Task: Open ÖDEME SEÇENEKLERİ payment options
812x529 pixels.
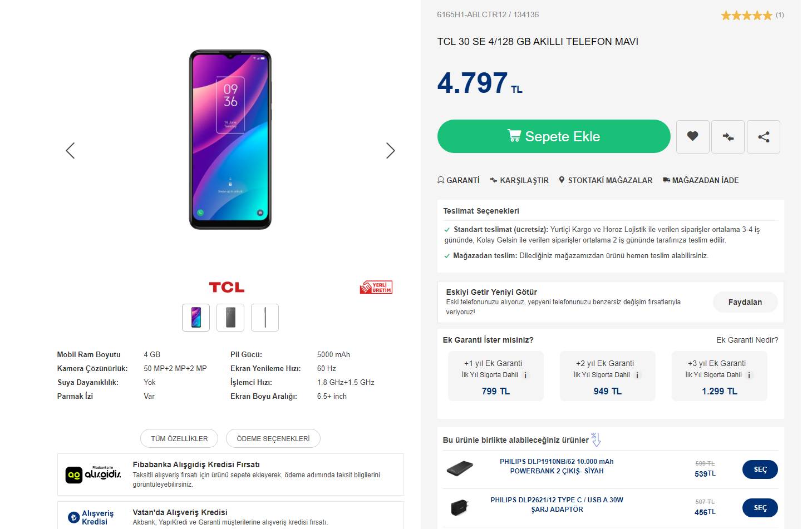Action: (273, 438)
